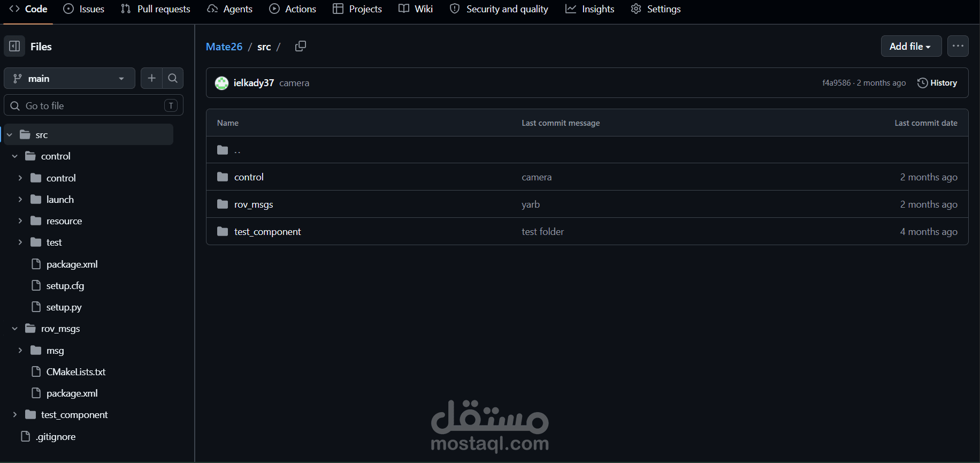The height and width of the screenshot is (463, 980).
Task: Click the CMakeLists.txt file icon in tree
Action: pyautogui.click(x=36, y=371)
